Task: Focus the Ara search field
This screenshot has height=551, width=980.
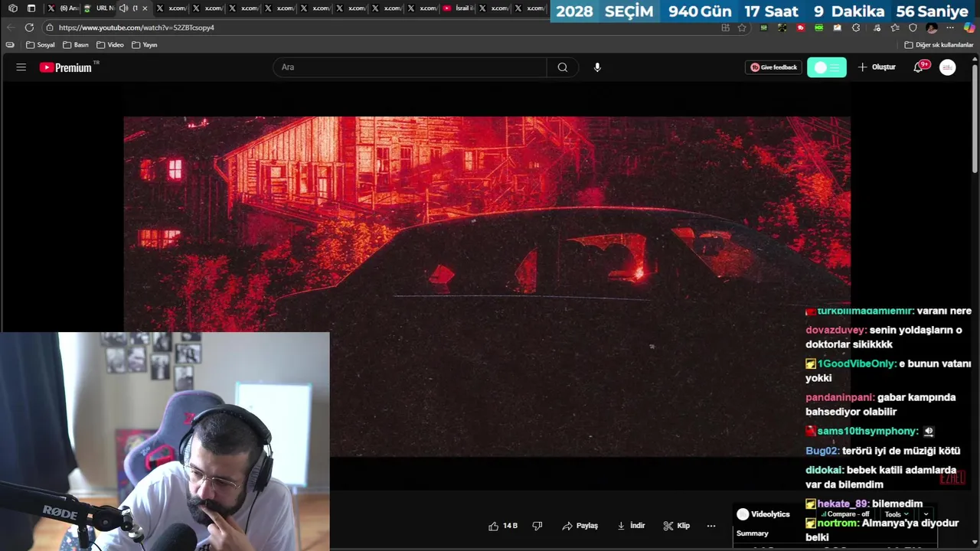Action: click(410, 67)
